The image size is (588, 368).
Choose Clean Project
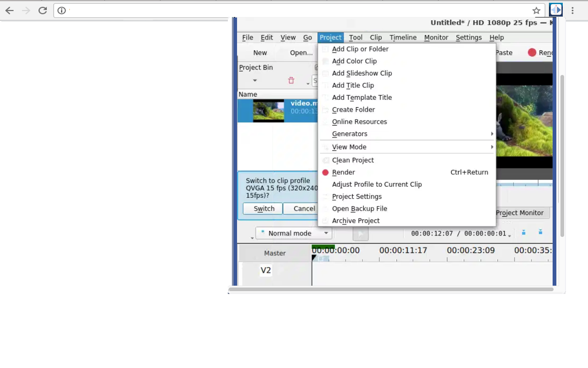[x=407, y=160]
